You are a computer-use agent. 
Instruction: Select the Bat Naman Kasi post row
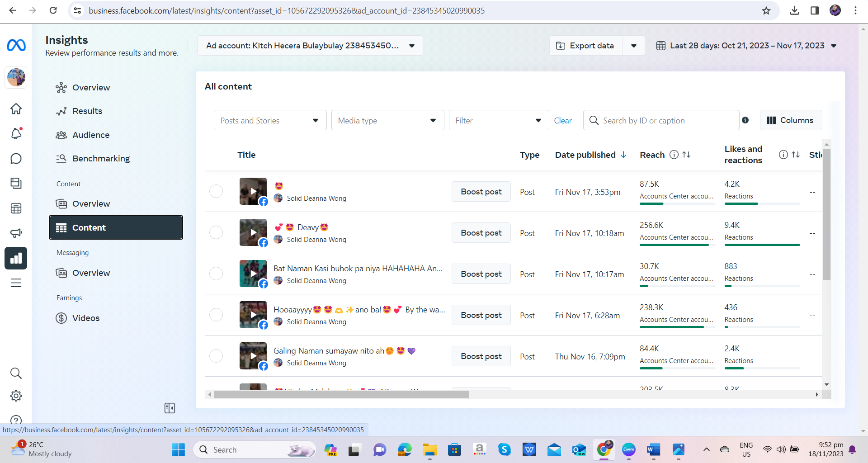pyautogui.click(x=216, y=274)
